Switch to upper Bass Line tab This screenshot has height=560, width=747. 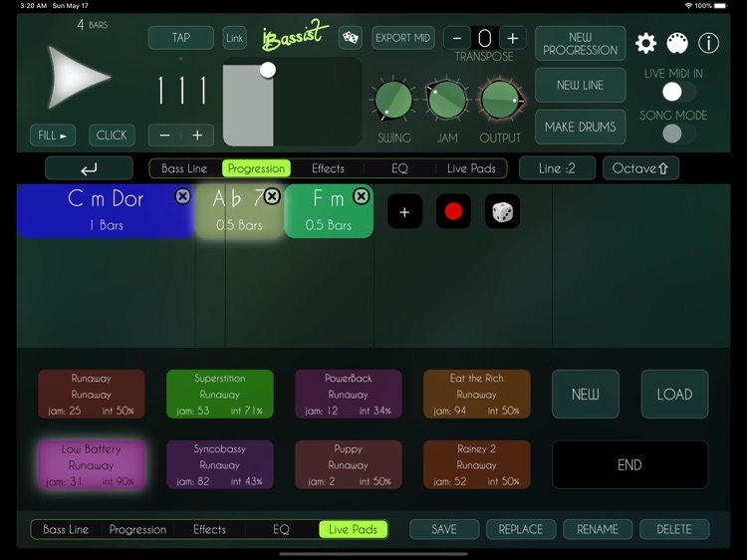pyautogui.click(x=184, y=168)
